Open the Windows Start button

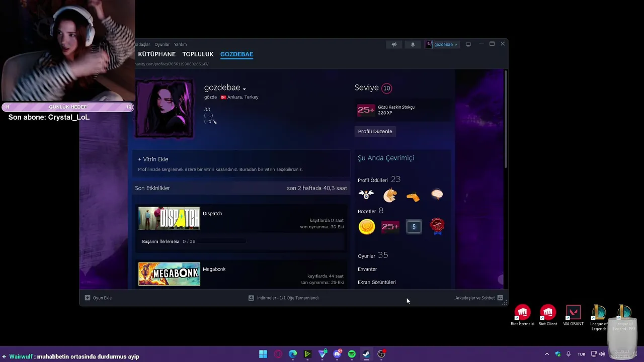click(x=263, y=354)
